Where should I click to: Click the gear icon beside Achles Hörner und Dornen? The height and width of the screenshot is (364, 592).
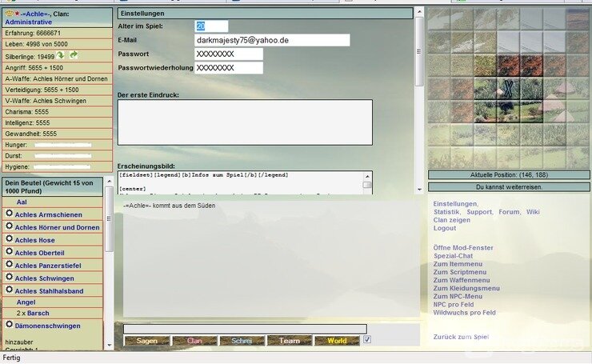tap(9, 226)
